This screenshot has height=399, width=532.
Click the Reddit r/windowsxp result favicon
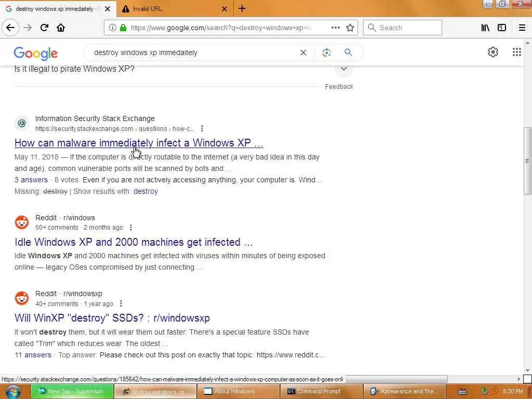point(22,298)
